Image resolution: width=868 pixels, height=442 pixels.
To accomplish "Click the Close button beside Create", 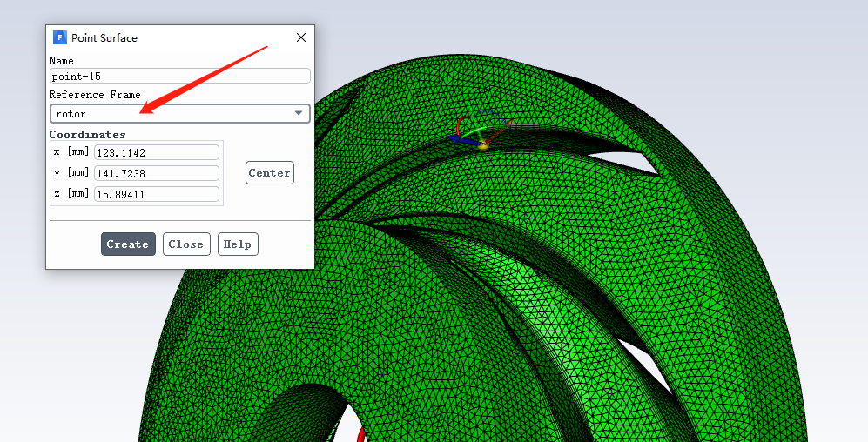I will pyautogui.click(x=185, y=244).
